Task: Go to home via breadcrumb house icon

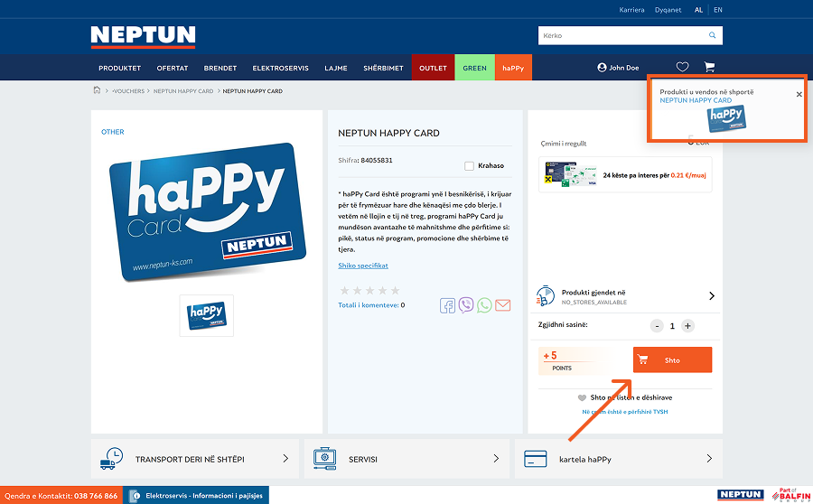Action: pyautogui.click(x=98, y=90)
